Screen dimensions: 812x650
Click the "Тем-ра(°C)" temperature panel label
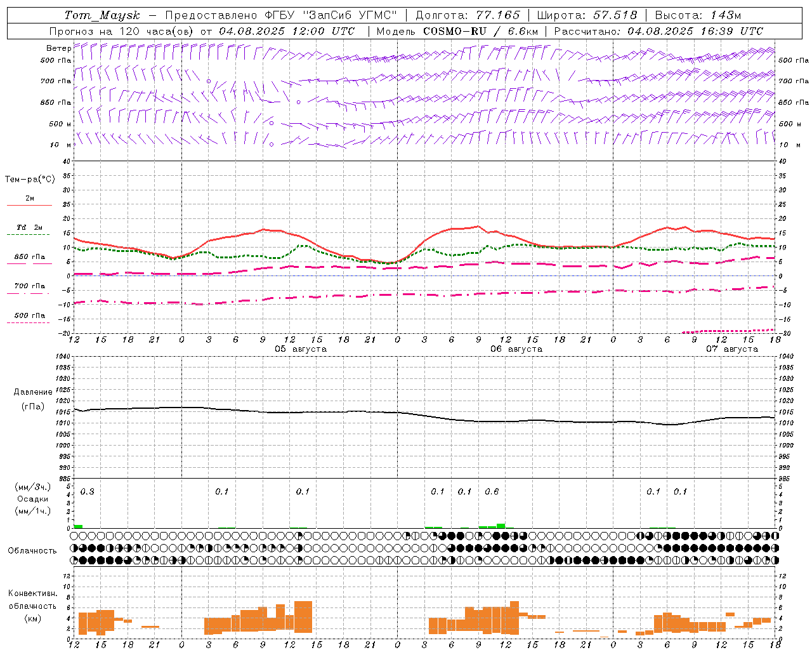point(30,180)
